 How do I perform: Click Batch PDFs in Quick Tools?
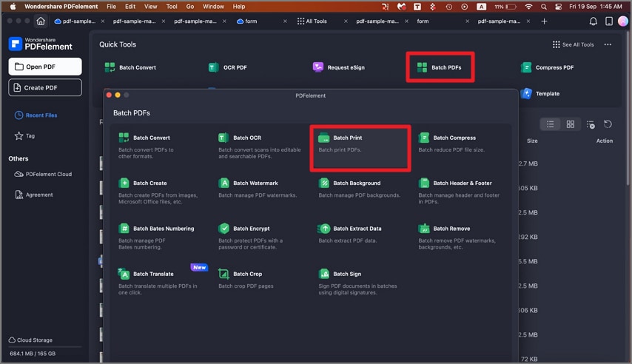tap(440, 67)
